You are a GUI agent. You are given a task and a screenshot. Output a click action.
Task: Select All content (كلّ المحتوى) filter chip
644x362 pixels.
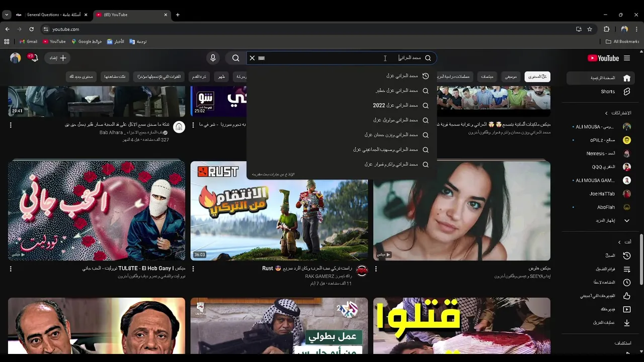tap(537, 76)
